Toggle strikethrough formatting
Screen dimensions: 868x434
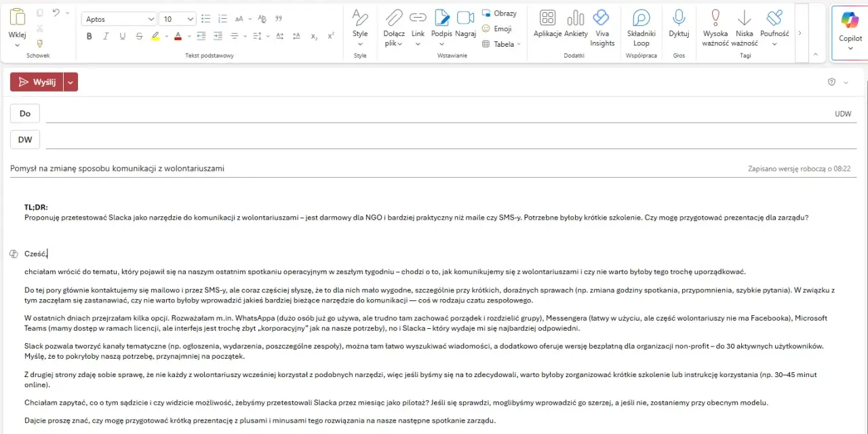pyautogui.click(x=139, y=36)
